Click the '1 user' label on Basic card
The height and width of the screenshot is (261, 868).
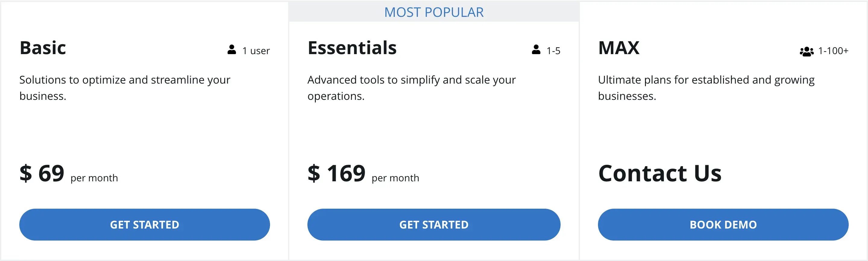click(x=255, y=51)
